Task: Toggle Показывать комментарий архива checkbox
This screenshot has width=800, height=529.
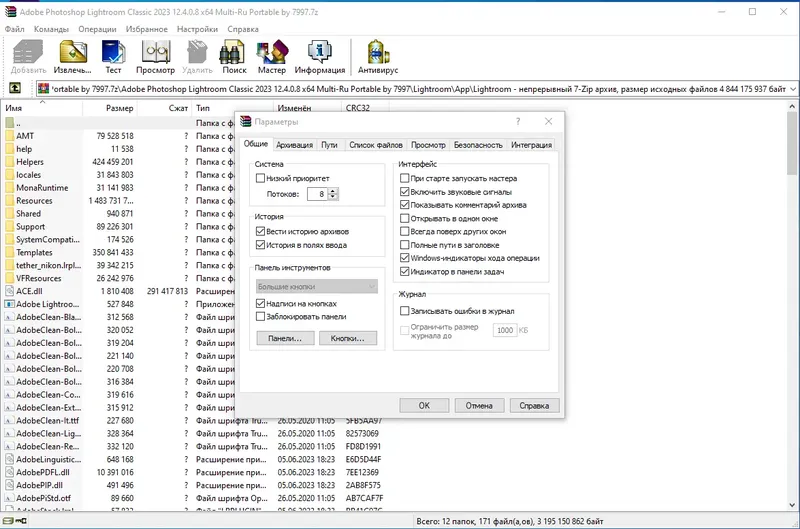Action: pyautogui.click(x=405, y=205)
